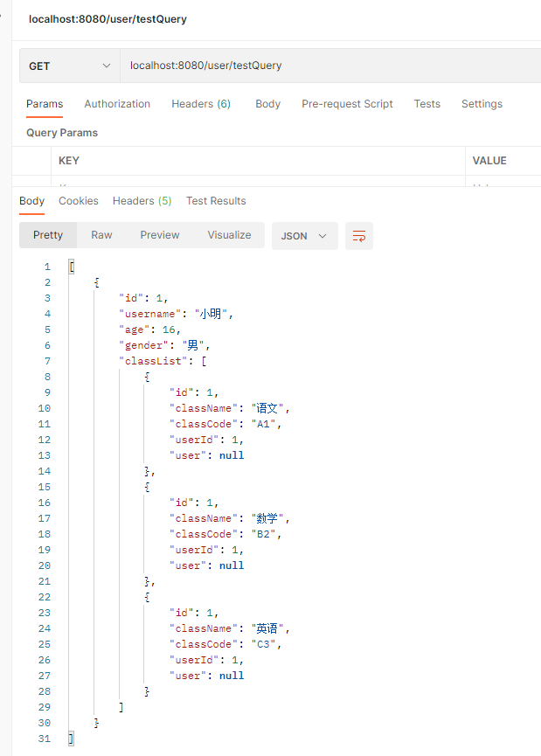
Task: Open the GET method dropdown
Action: point(70,66)
